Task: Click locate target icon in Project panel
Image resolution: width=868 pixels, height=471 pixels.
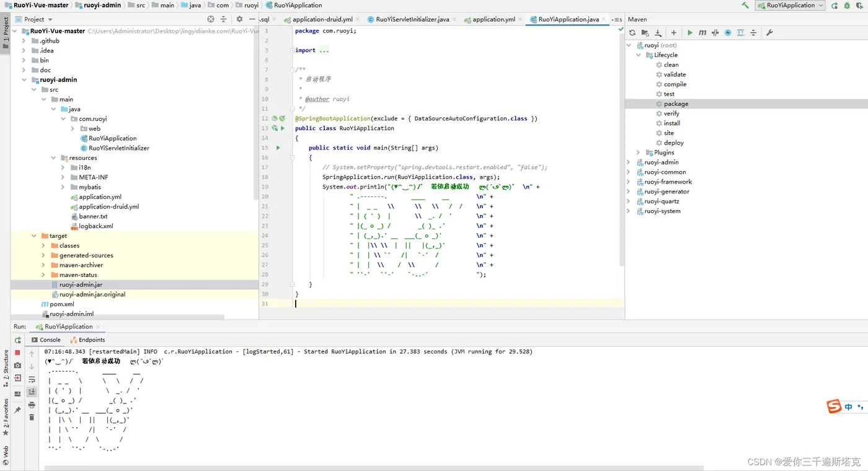Action: (211, 19)
